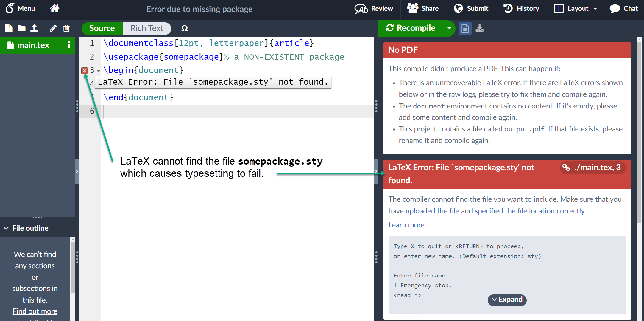Open the raw compile logs view
This screenshot has height=321, width=644.
[465, 28]
